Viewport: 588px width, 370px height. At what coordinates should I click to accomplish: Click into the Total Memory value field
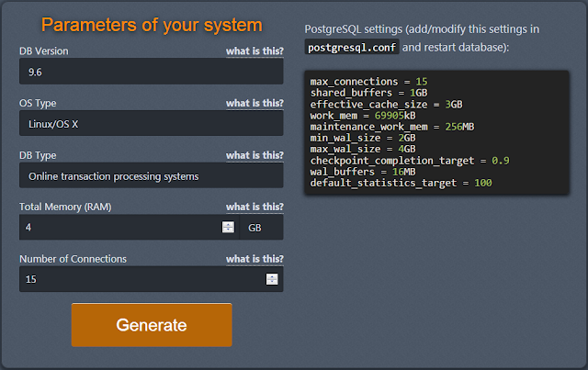click(119, 227)
